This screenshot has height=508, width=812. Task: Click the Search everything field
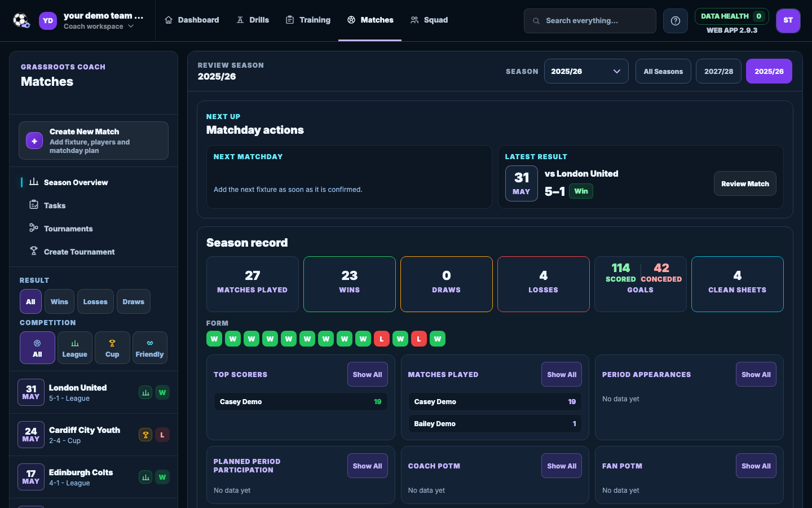pos(590,21)
